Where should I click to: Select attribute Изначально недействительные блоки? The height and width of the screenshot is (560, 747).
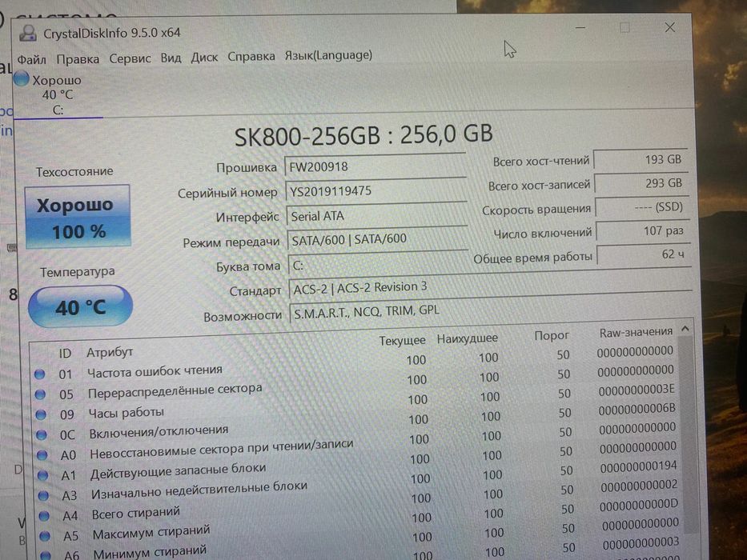click(199, 490)
